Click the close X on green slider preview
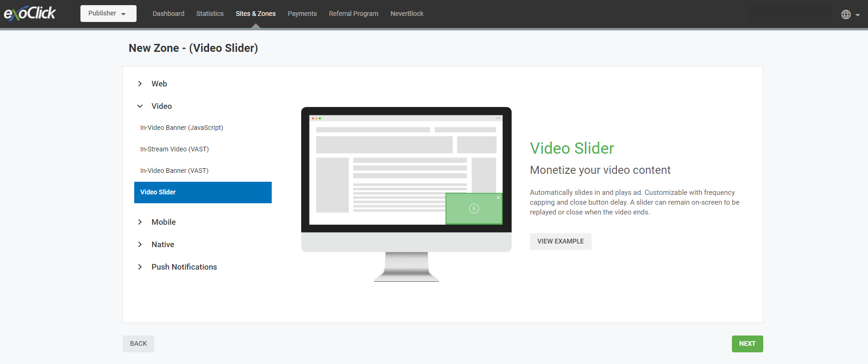This screenshot has width=868, height=364. click(498, 198)
